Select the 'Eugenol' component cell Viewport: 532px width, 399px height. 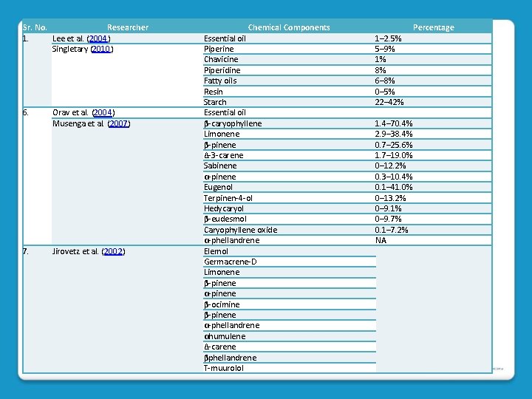tap(289, 187)
